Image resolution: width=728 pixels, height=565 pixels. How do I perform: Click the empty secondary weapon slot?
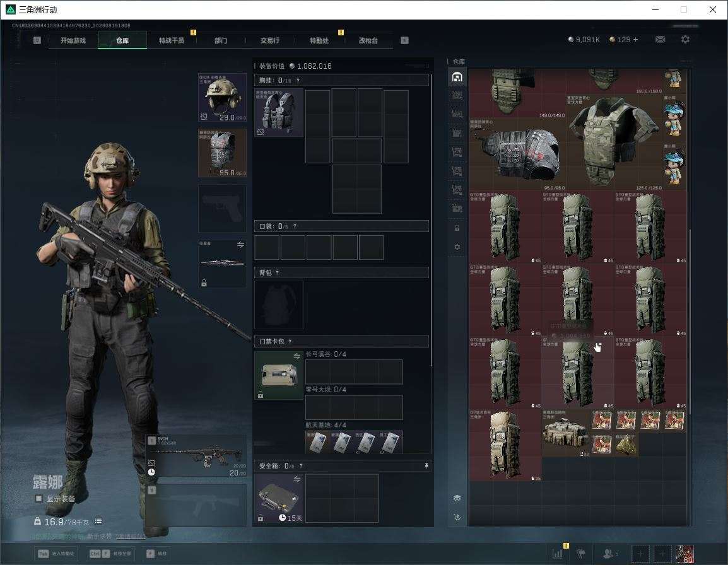pos(196,505)
